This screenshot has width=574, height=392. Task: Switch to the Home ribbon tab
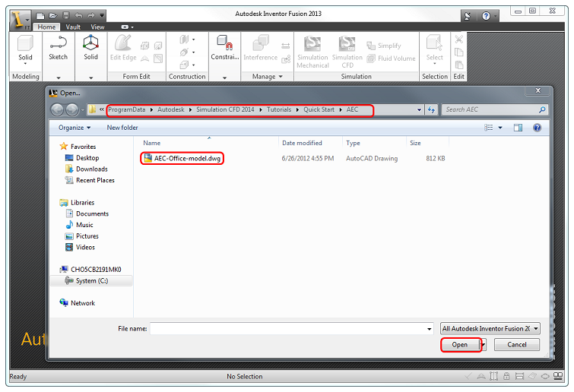pos(46,27)
